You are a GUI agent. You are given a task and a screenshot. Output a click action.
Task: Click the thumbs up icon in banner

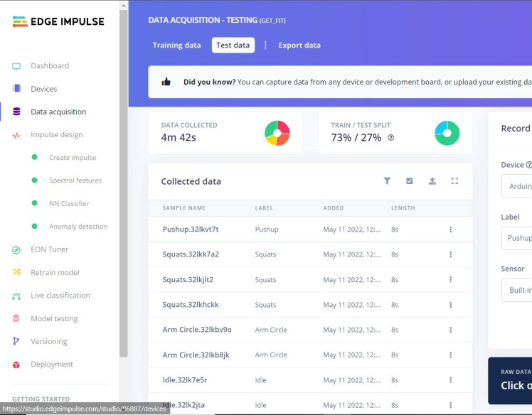166,82
